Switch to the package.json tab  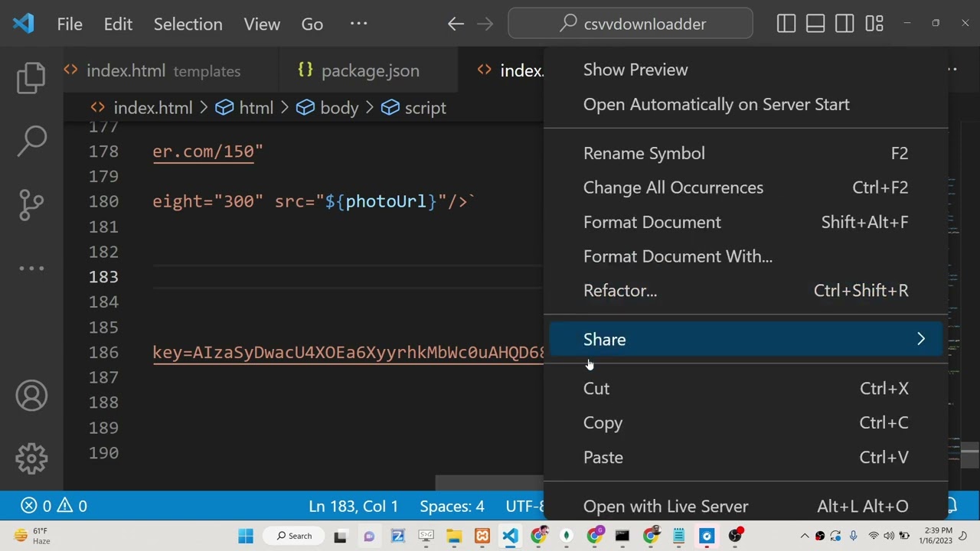[x=370, y=70]
